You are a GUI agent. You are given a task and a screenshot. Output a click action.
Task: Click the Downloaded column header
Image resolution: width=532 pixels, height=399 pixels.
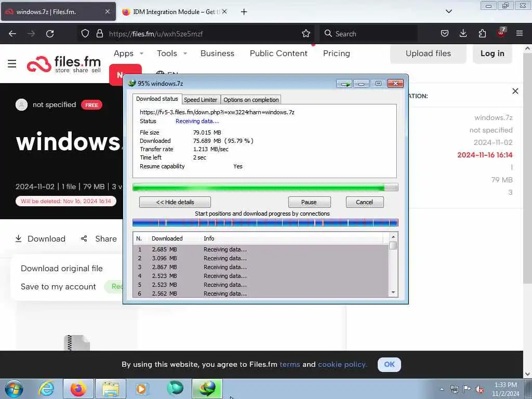pos(167,238)
